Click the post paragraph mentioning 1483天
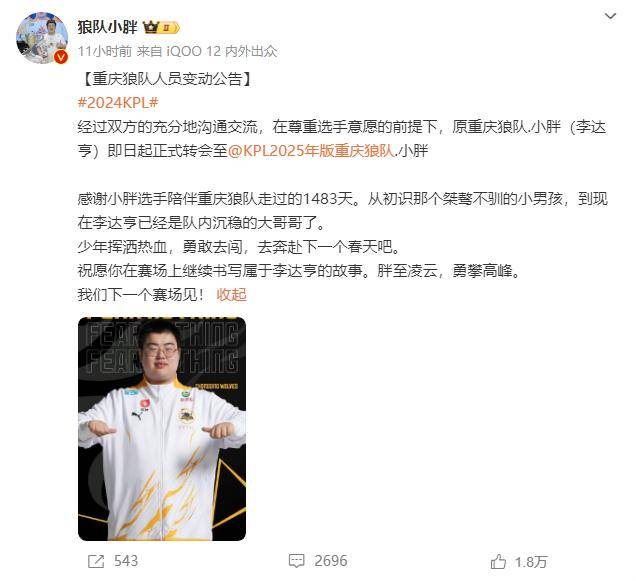This screenshot has height=581, width=636. pyautogui.click(x=342, y=211)
